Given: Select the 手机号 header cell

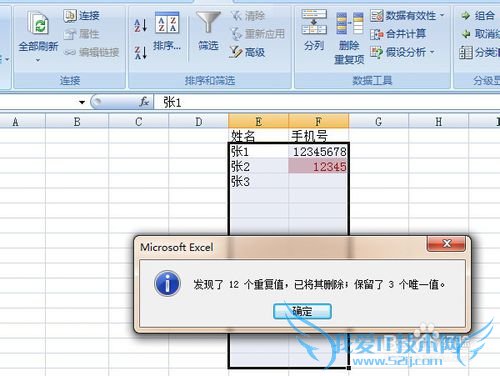Looking at the screenshot, I should [x=319, y=136].
